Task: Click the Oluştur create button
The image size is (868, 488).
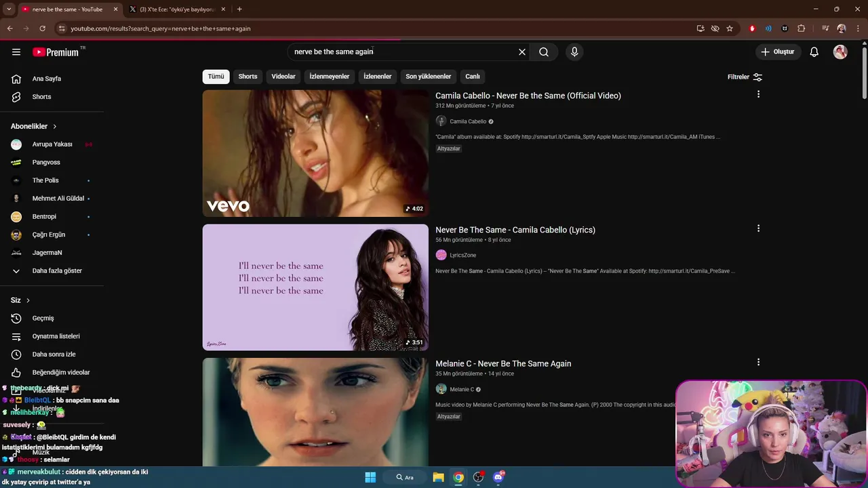Action: click(x=778, y=52)
